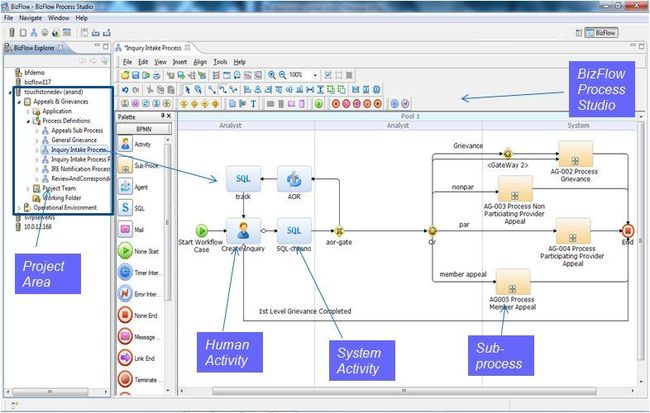Click the Zoom In magnifier icon
The height and width of the screenshot is (413, 650).
(x=272, y=75)
